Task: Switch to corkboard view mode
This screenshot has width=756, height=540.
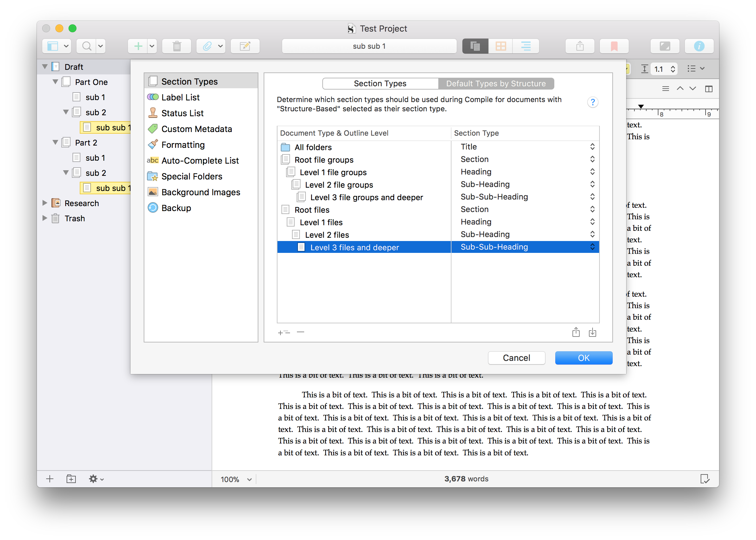Action: click(501, 46)
